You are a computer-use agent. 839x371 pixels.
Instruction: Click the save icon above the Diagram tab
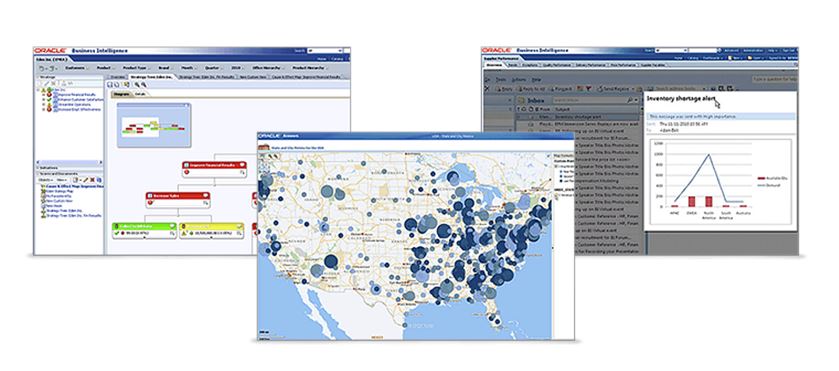tap(110, 84)
